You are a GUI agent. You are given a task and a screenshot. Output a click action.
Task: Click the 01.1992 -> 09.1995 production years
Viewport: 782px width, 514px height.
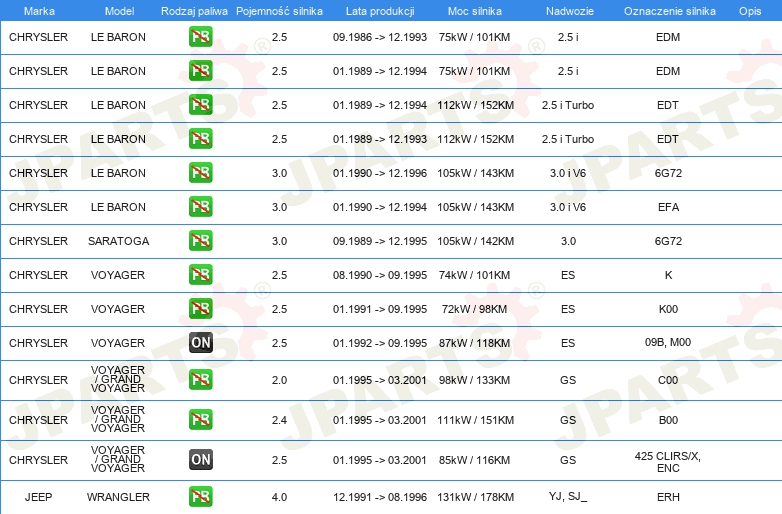click(x=380, y=343)
